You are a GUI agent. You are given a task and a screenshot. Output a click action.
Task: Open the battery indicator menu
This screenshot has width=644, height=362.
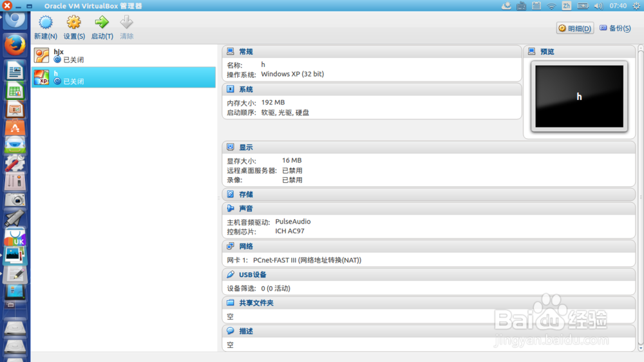click(582, 6)
